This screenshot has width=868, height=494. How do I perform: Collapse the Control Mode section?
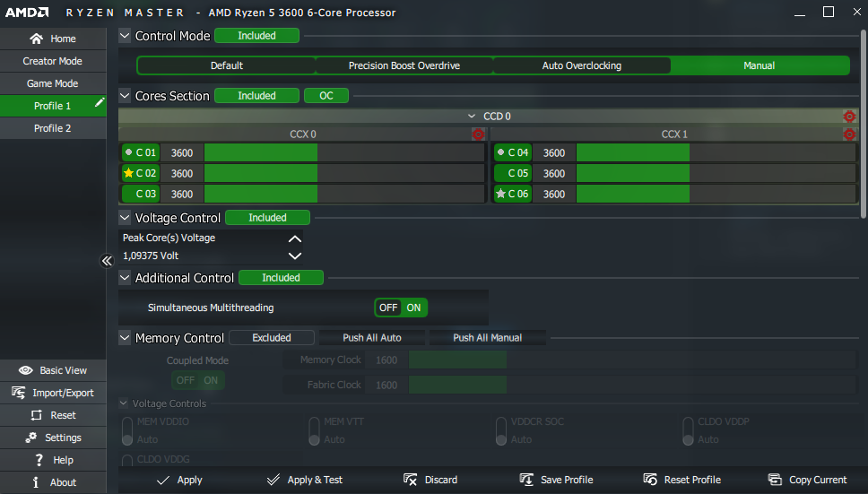point(126,35)
